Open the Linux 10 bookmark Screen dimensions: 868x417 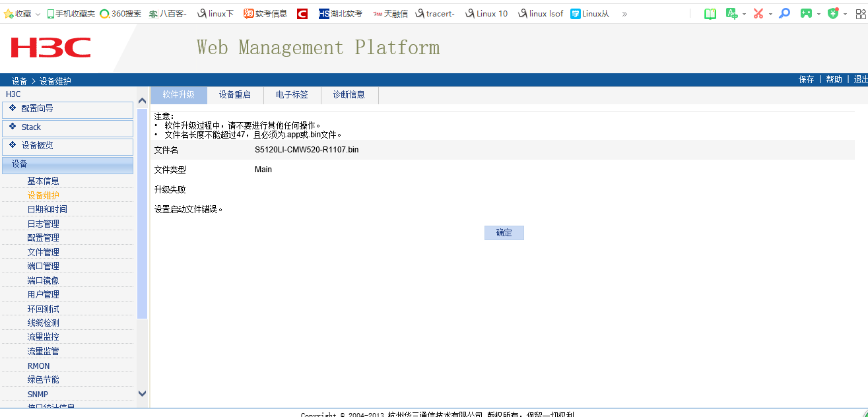click(486, 14)
